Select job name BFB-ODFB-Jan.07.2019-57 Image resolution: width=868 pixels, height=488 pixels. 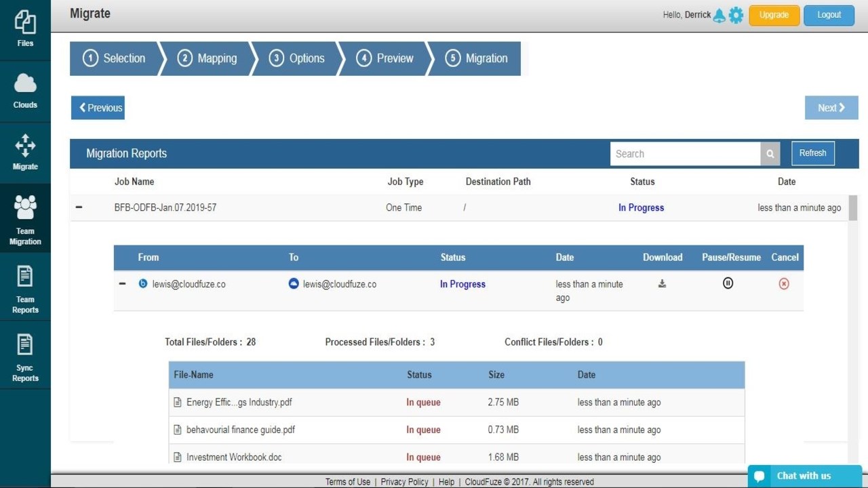[x=165, y=207]
